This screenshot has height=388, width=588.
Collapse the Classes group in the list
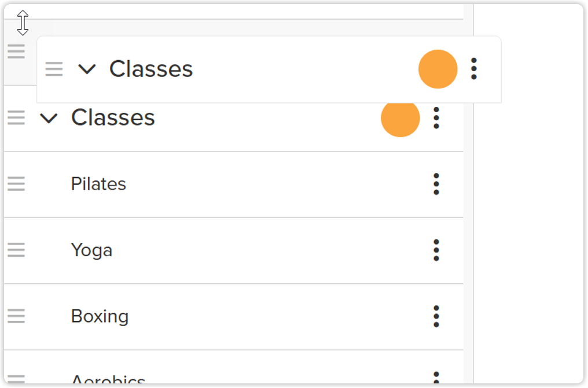(x=49, y=119)
